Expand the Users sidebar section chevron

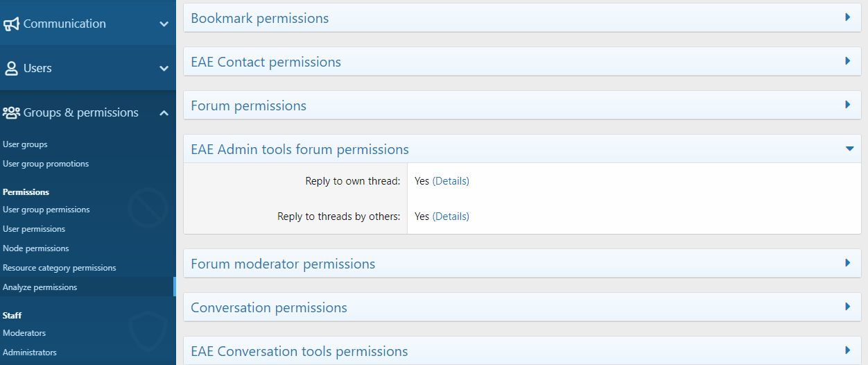(164, 69)
